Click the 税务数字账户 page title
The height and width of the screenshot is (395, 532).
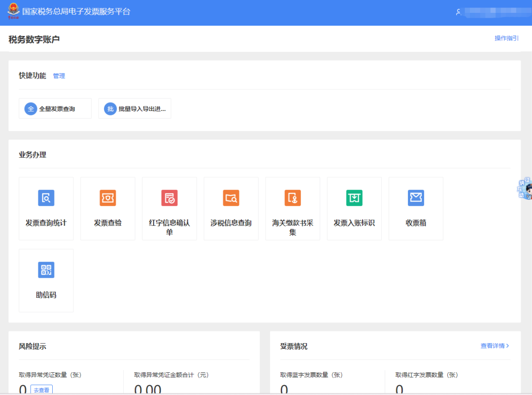click(34, 39)
